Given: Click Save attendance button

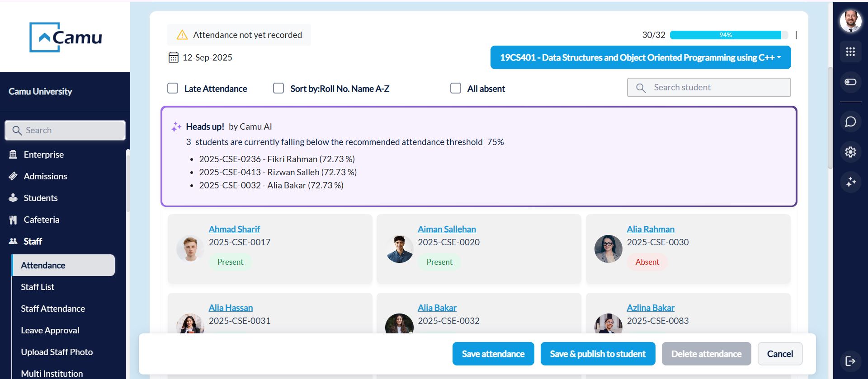Looking at the screenshot, I should click(493, 354).
